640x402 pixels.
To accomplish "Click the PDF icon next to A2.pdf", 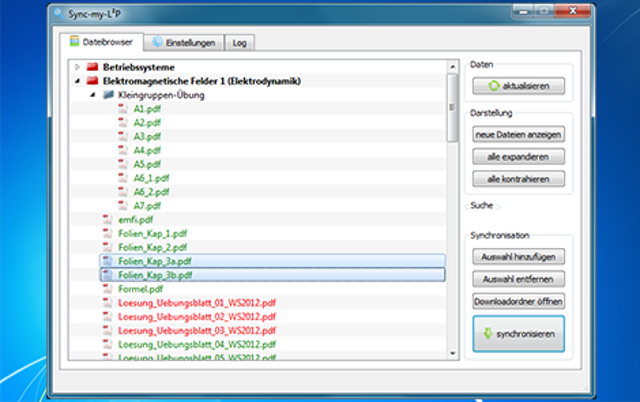I will (123, 122).
